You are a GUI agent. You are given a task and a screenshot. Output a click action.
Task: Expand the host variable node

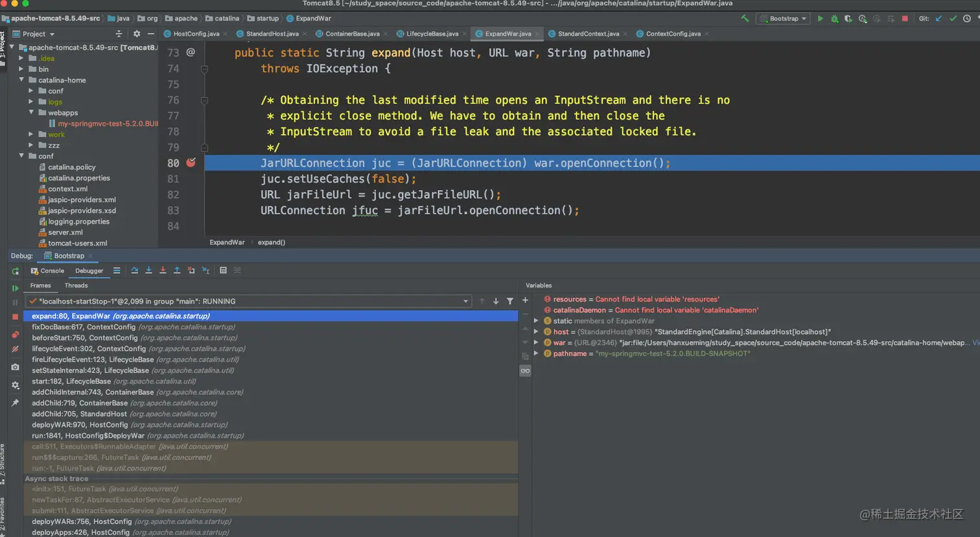pyautogui.click(x=536, y=331)
